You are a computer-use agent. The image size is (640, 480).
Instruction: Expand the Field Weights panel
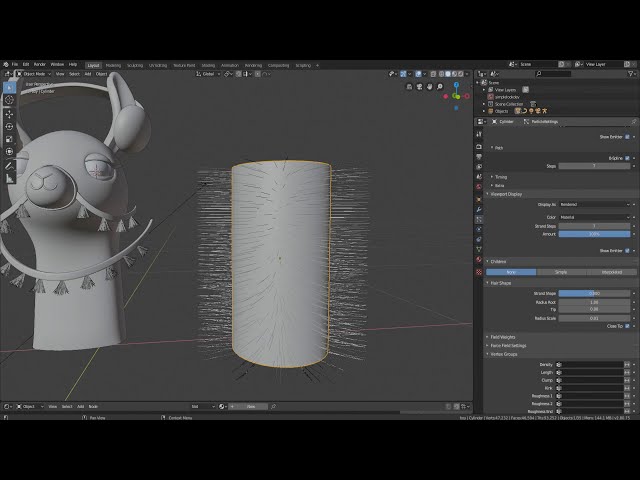click(503, 337)
